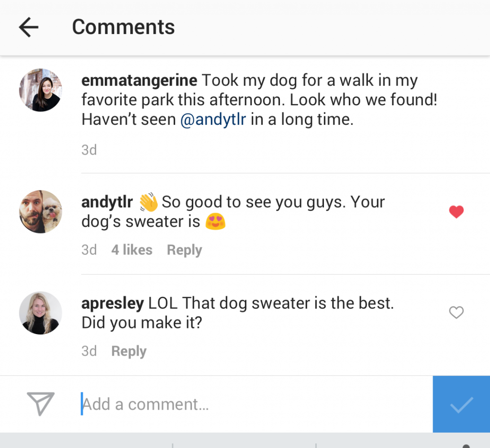Unlike andytlr's comment via the red heart
490x448 pixels.
[456, 212]
